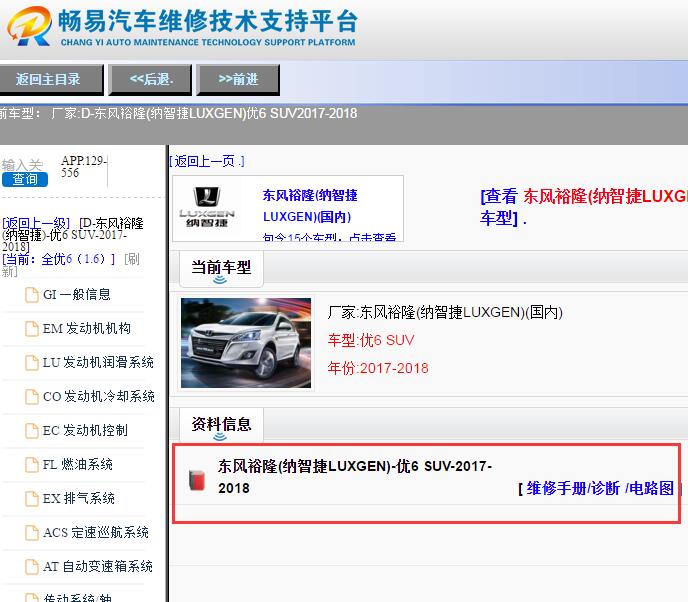Image resolution: width=688 pixels, height=602 pixels.
Task: Open the AT 自动变速箱系统 folder icon
Action: [32, 567]
